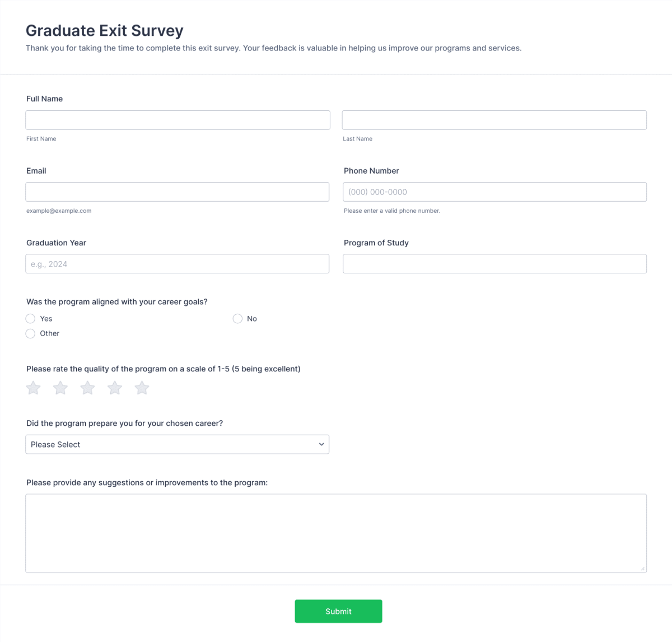The width and height of the screenshot is (672, 642).
Task: Select the first star rating
Action: tap(32, 388)
